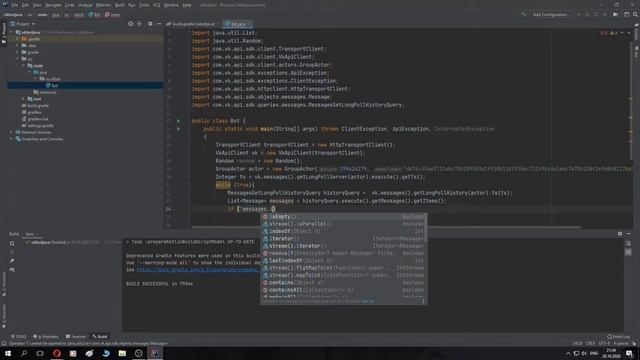Open the Refactor menu
The image size is (640, 360).
click(x=104, y=5)
